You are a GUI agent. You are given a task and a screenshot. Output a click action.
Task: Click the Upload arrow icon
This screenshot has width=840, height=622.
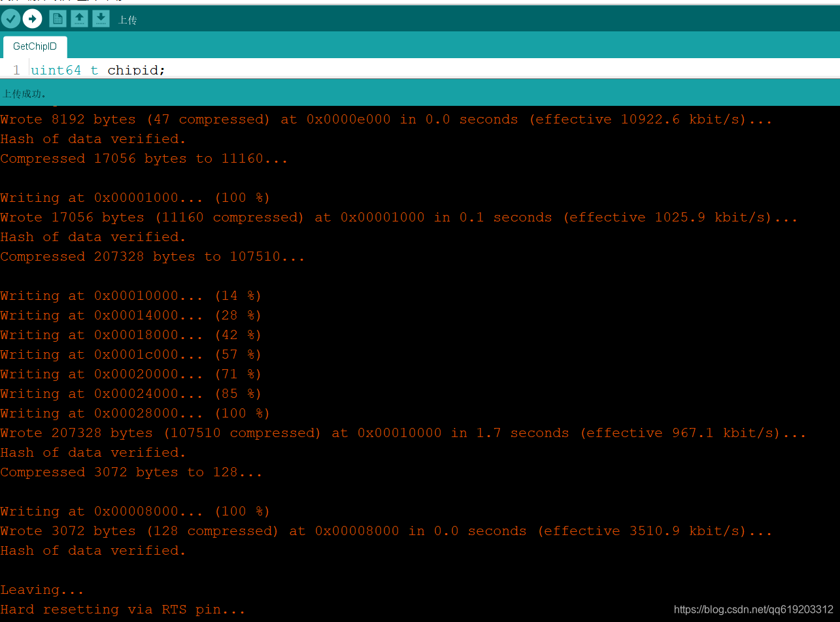32,19
